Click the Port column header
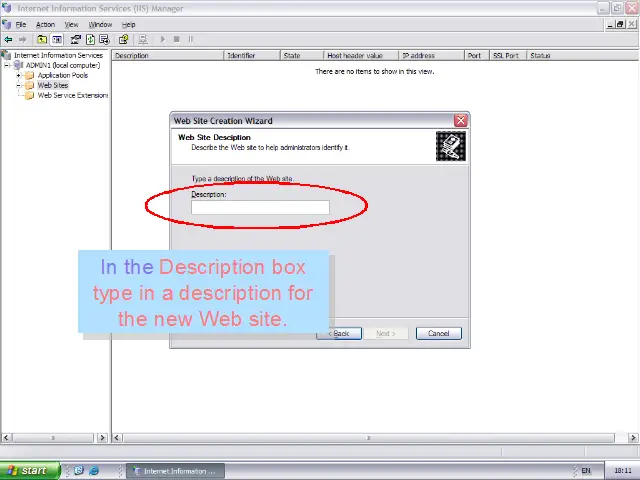The image size is (640, 480). [477, 56]
